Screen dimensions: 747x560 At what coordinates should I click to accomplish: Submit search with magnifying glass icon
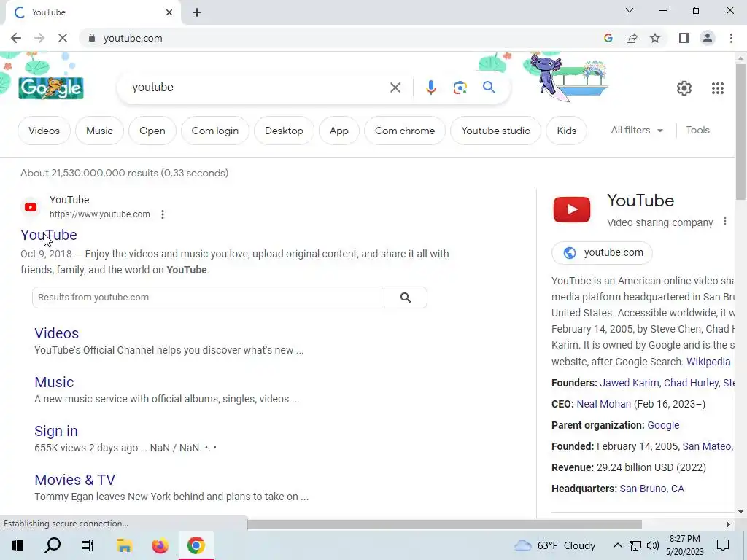(489, 87)
